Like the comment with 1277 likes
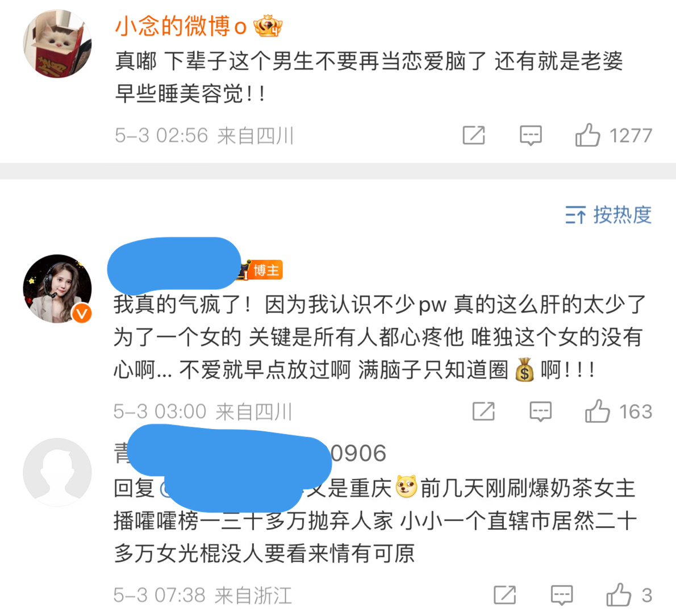This screenshot has height=616, width=676. [x=587, y=135]
